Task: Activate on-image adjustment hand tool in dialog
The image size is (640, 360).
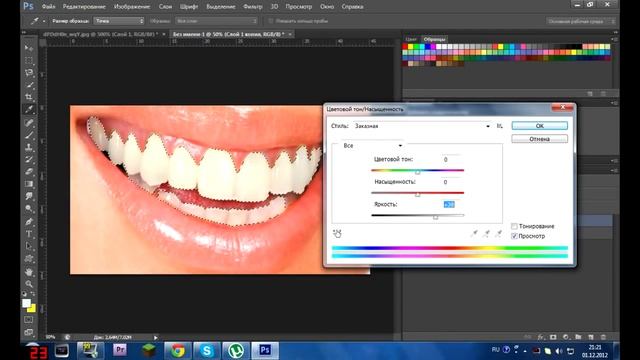Action: coord(337,233)
